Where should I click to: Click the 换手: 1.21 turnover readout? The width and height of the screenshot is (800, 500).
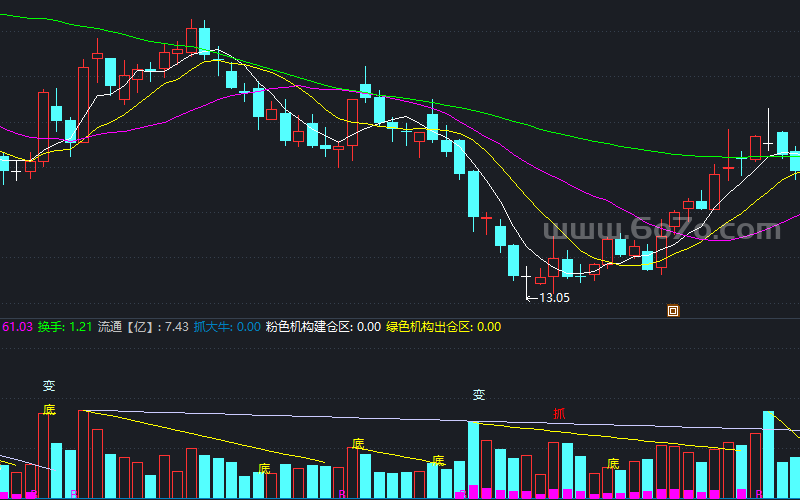pos(65,326)
